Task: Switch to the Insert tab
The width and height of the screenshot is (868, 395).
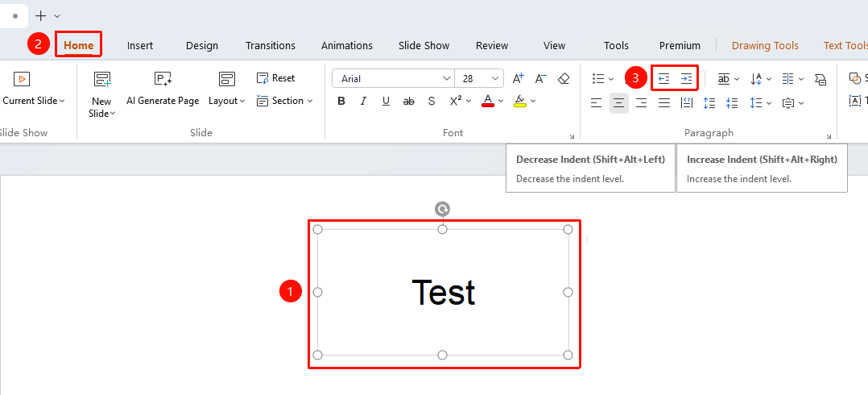Action: click(x=140, y=45)
